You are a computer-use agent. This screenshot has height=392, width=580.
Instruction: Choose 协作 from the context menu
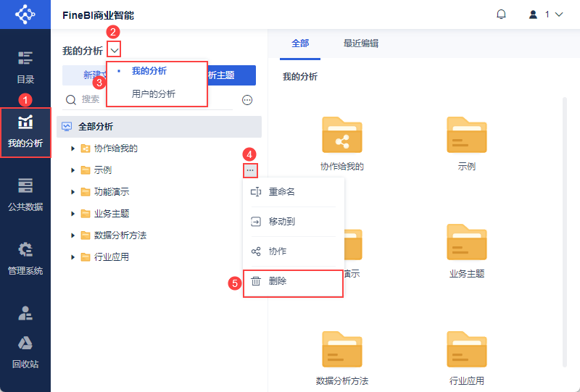(293, 251)
